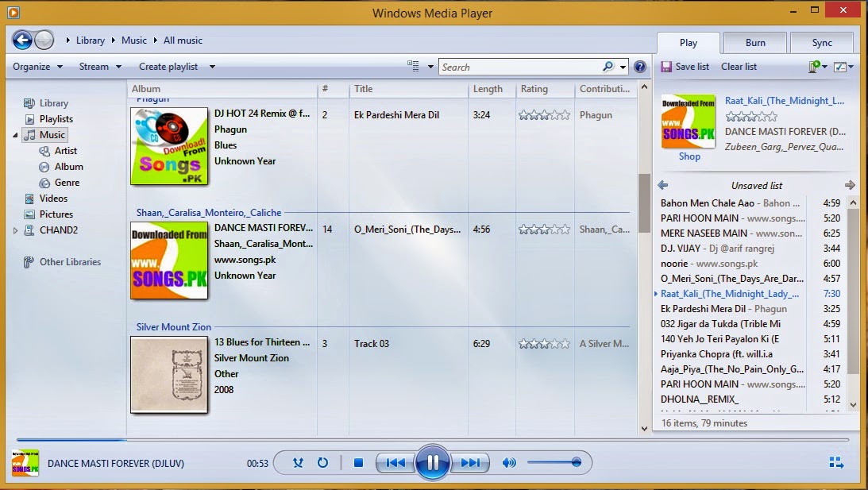This screenshot has height=490, width=868.
Task: Select CHAND2 device
Action: coord(58,230)
